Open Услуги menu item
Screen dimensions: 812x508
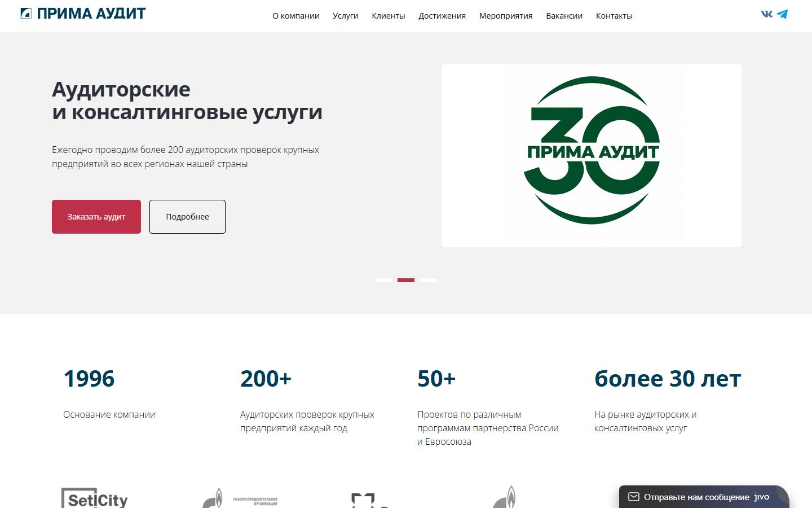tap(346, 16)
